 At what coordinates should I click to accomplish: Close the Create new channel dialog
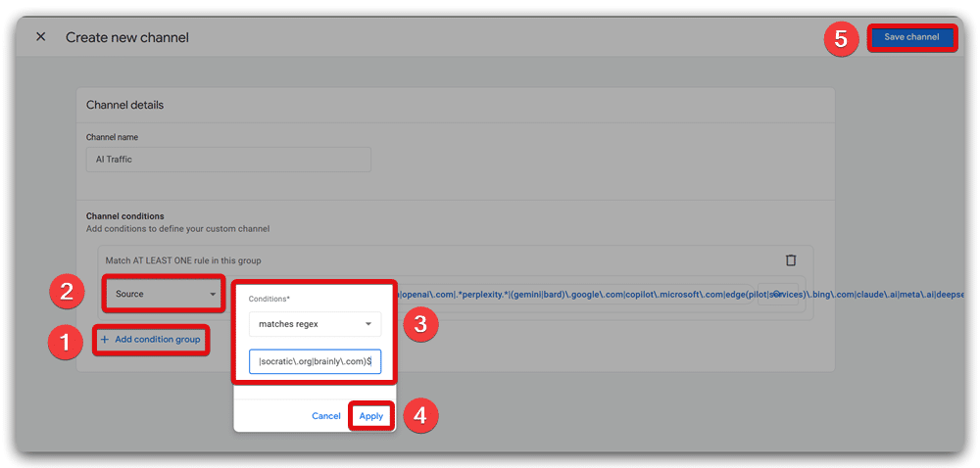click(40, 37)
